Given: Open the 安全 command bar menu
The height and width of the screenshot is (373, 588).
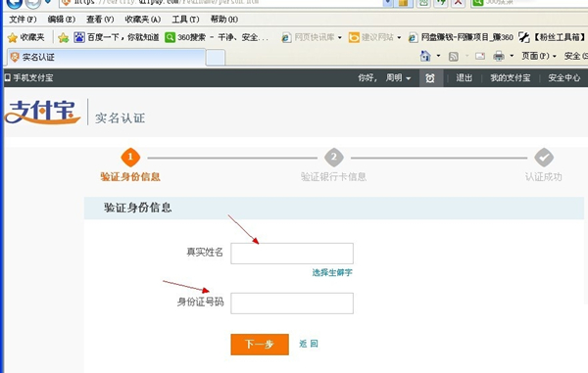Looking at the screenshot, I should (576, 56).
